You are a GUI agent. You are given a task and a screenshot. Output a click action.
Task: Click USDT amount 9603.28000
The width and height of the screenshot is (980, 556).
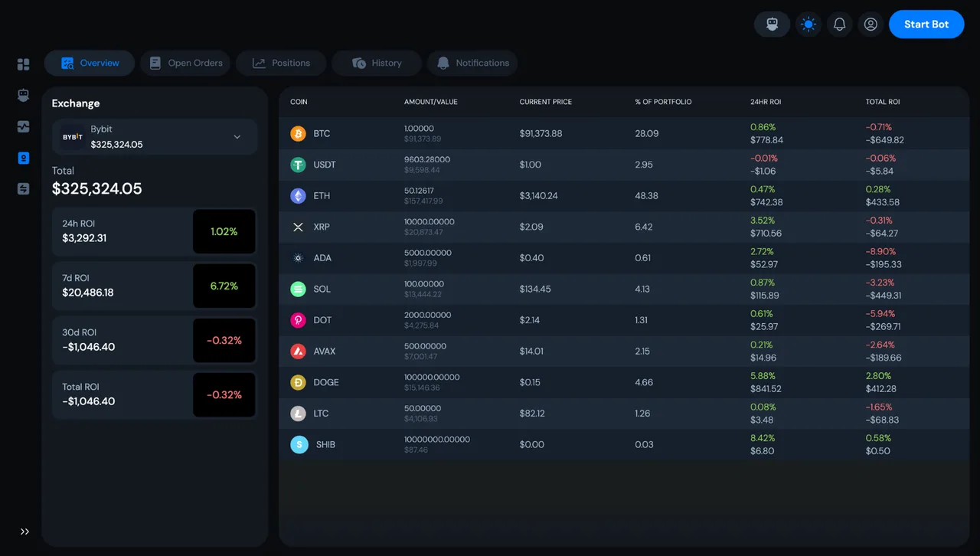click(427, 159)
